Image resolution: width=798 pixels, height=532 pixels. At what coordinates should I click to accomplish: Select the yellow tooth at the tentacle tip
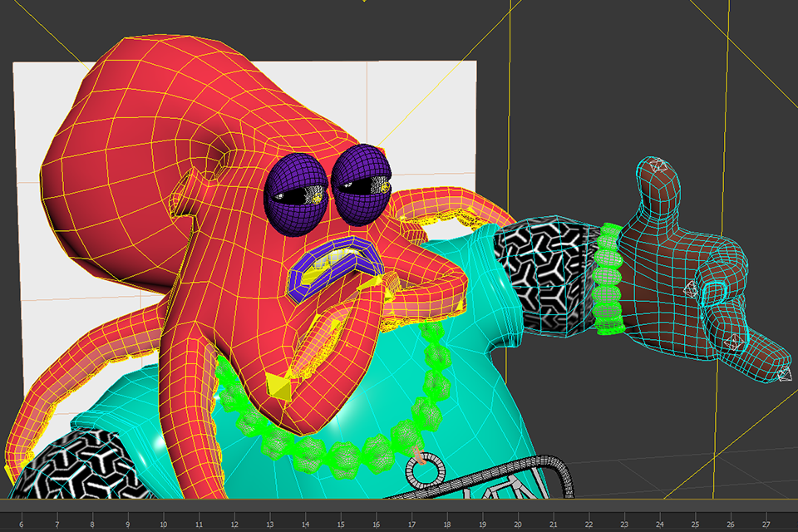pyautogui.click(x=278, y=387)
